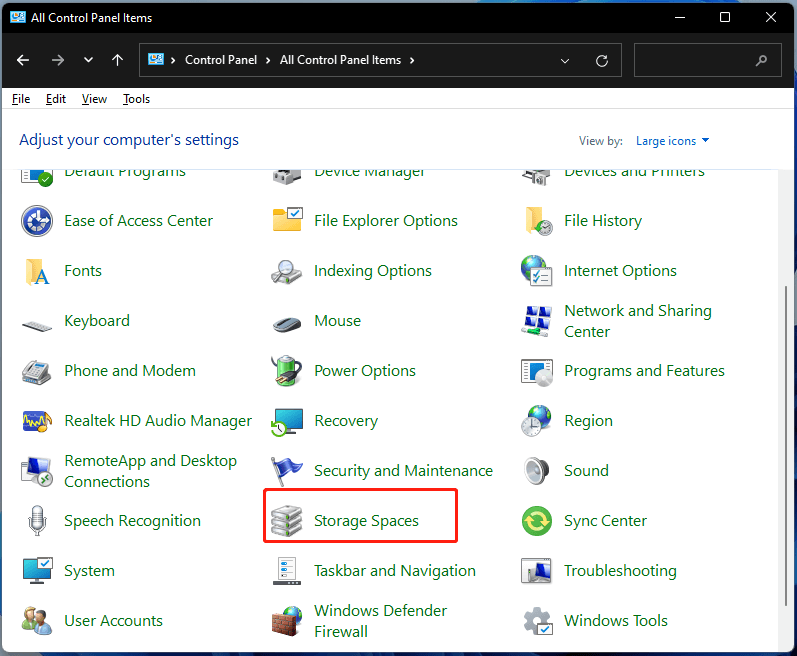The height and width of the screenshot is (656, 797).
Task: Click the Fonts folder icon
Action: click(x=37, y=271)
